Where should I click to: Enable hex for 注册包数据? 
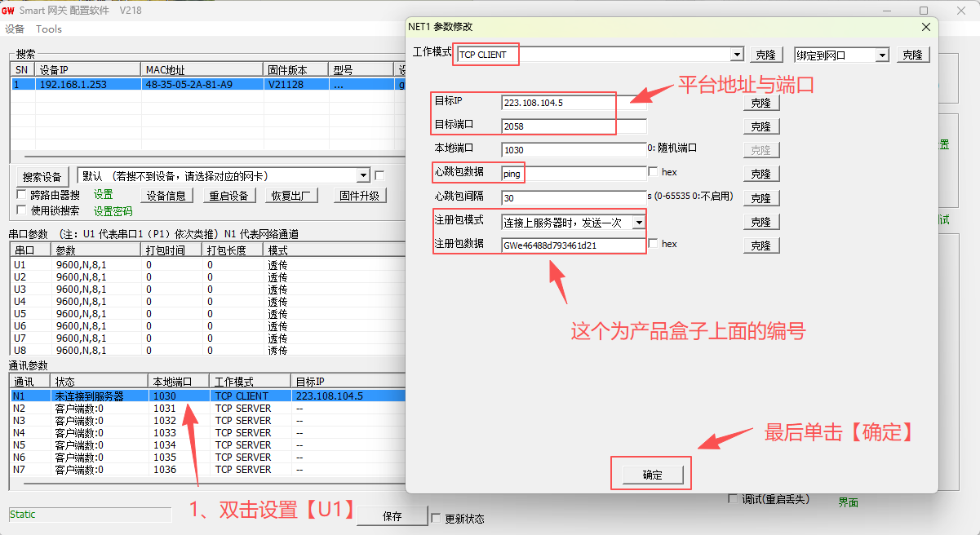coord(653,244)
